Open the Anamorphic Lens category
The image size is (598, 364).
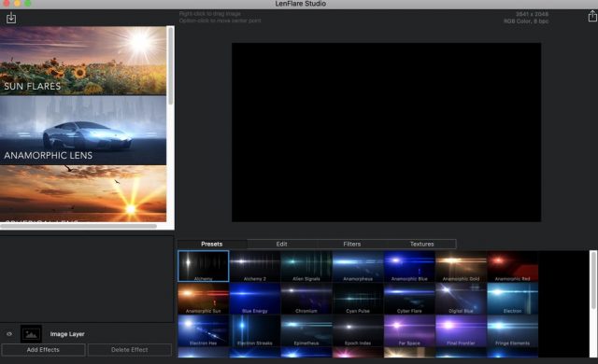pos(83,131)
